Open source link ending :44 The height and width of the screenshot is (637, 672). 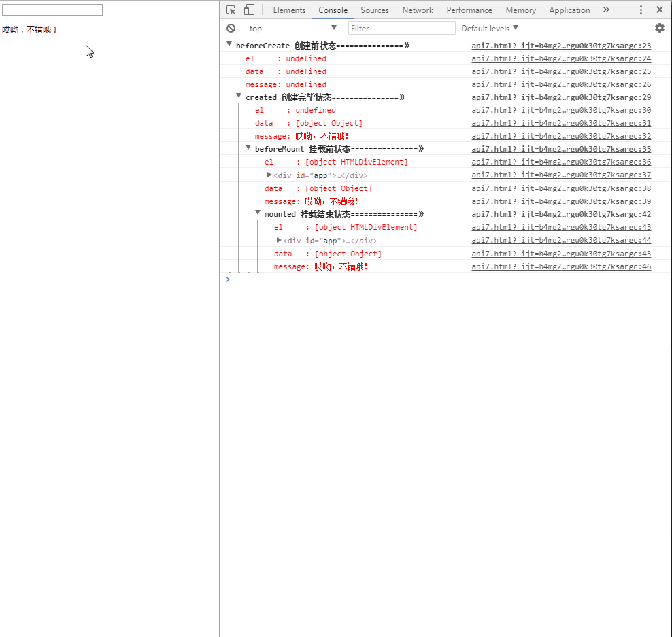tap(561, 241)
